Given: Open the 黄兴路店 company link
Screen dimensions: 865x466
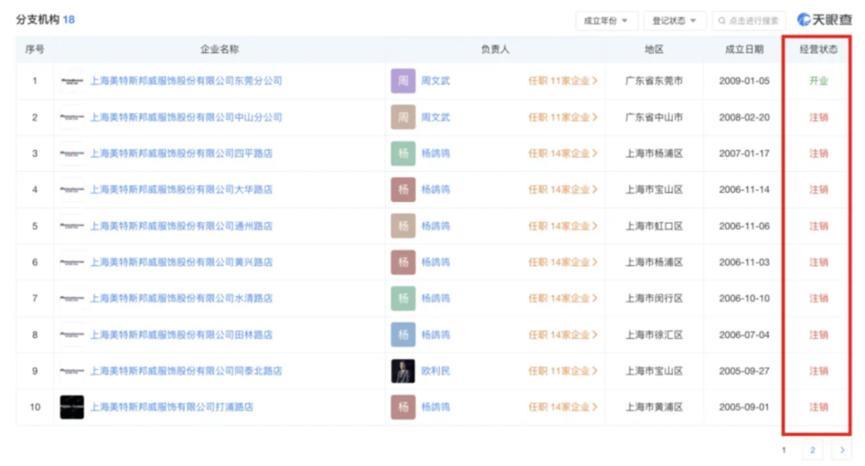Looking at the screenshot, I should pyautogui.click(x=181, y=262).
